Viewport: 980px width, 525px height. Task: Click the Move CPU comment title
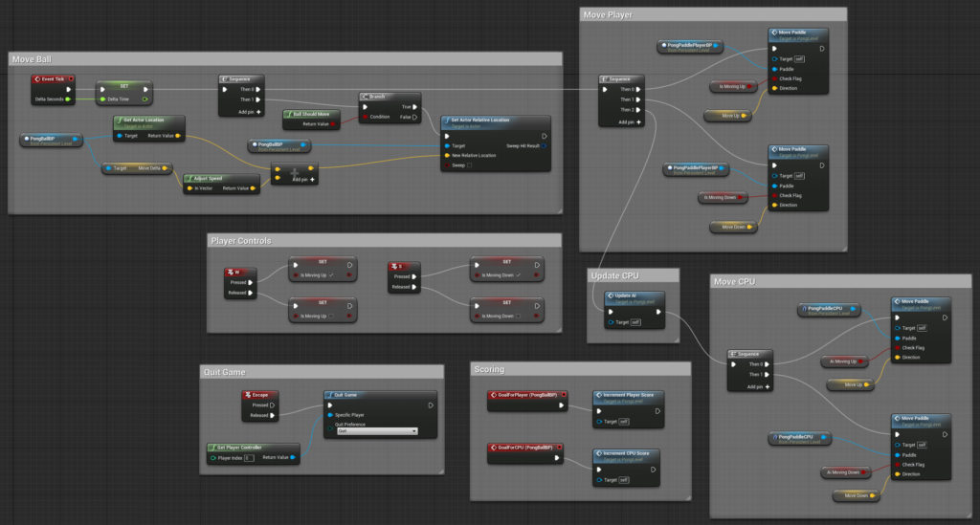734,282
